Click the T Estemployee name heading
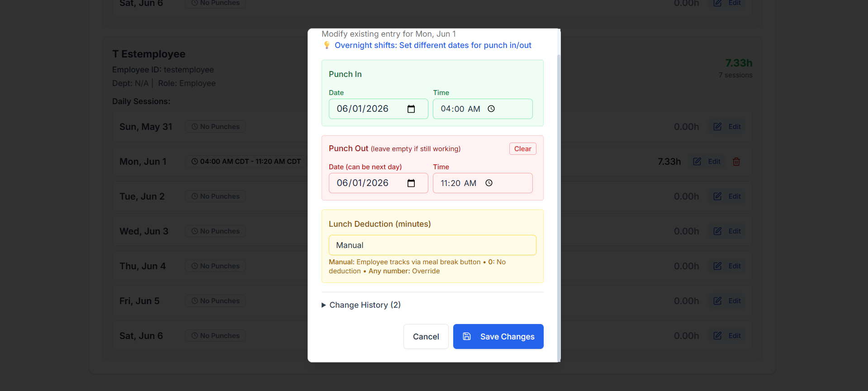Screen dimensions: 868x391 coord(149,54)
